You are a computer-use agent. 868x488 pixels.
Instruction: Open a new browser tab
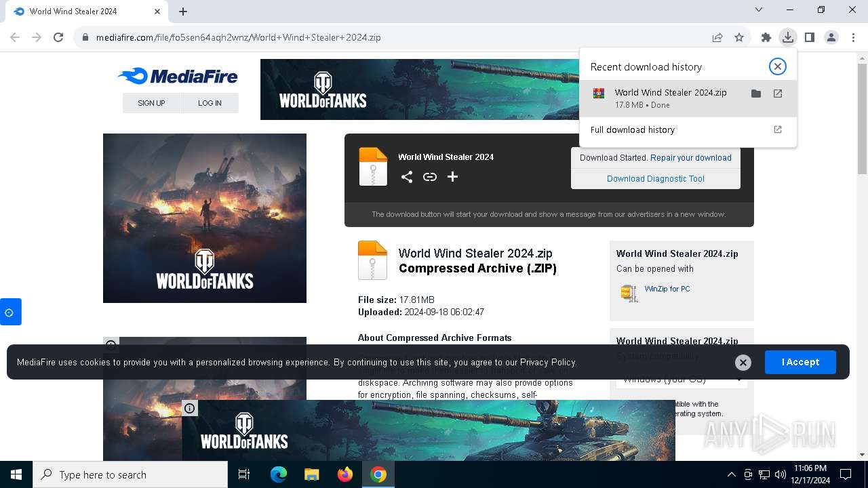coord(183,12)
